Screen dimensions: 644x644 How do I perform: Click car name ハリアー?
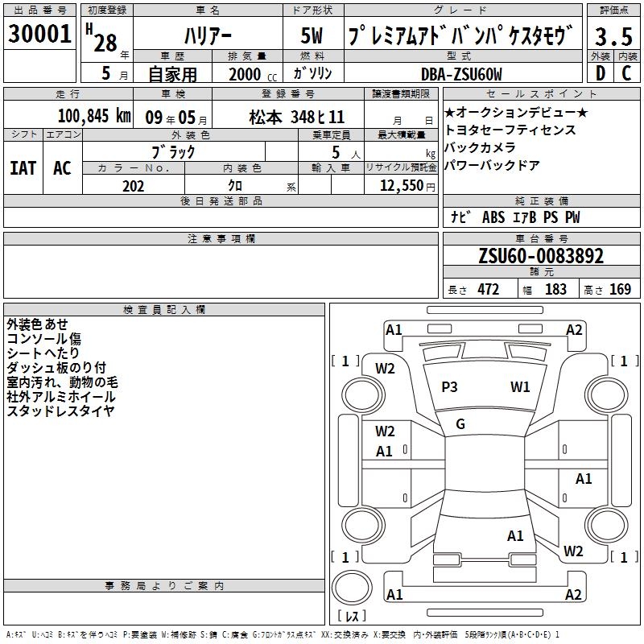208,35
